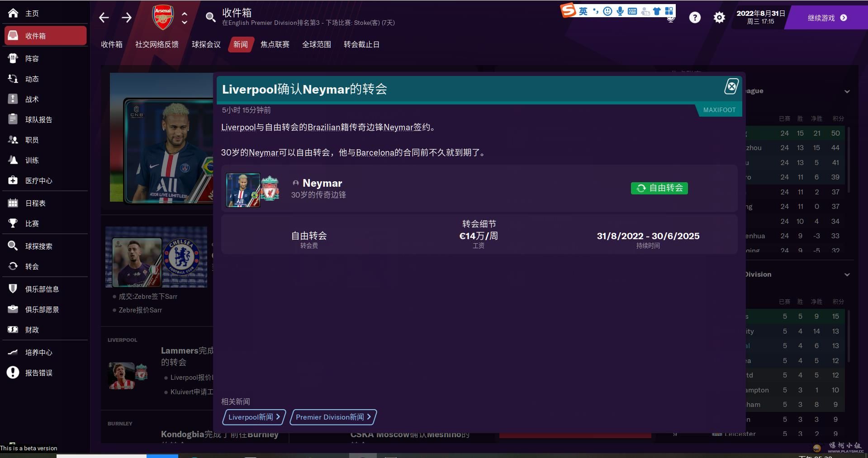Open the 报告错误 report bug icon
The height and width of the screenshot is (458, 868).
click(13, 373)
